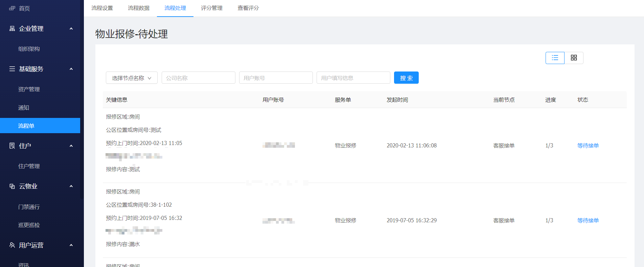Click the 用户填写信息 search field

[353, 78]
